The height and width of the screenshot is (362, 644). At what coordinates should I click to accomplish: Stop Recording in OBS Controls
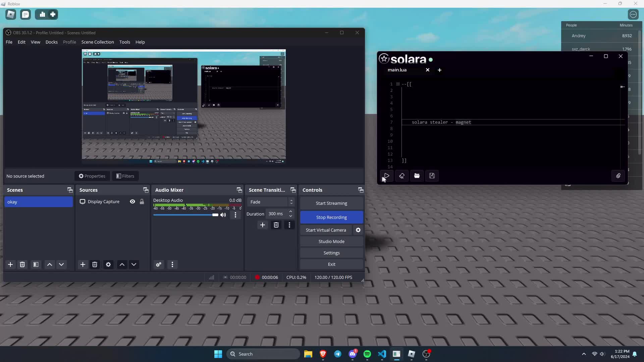coord(331,217)
